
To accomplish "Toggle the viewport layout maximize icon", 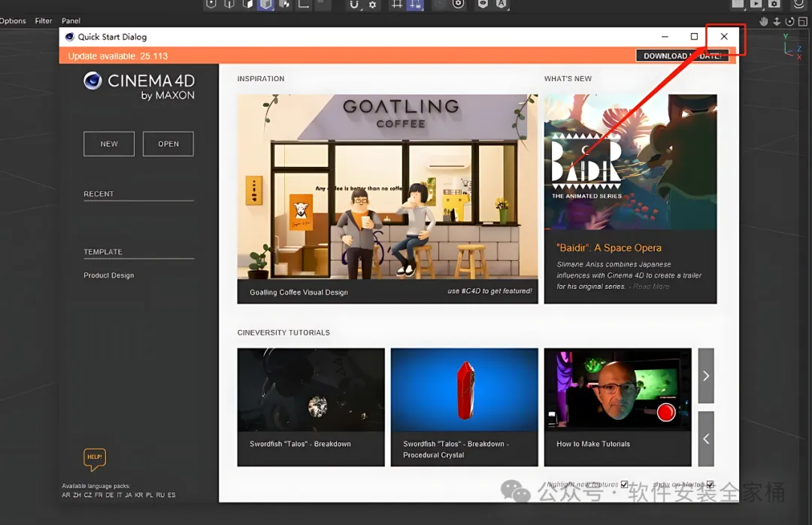I will coord(803,21).
